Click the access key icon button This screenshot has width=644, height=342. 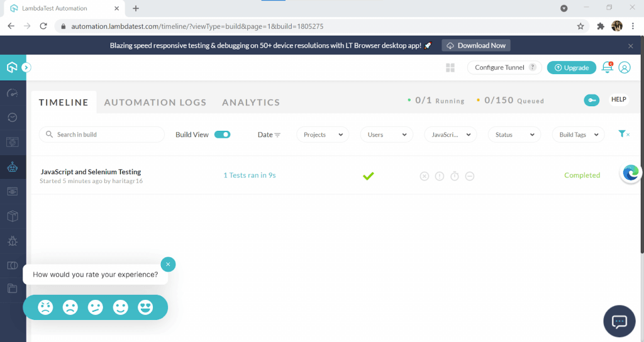[x=591, y=100]
